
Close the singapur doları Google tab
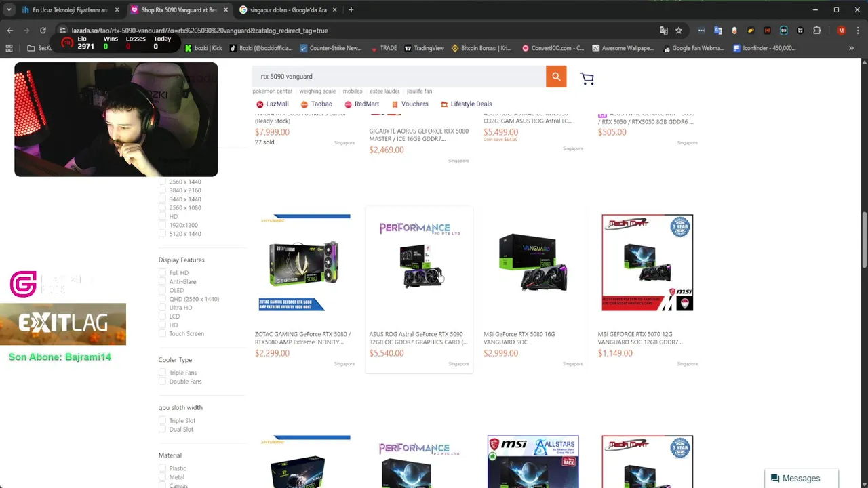(335, 10)
